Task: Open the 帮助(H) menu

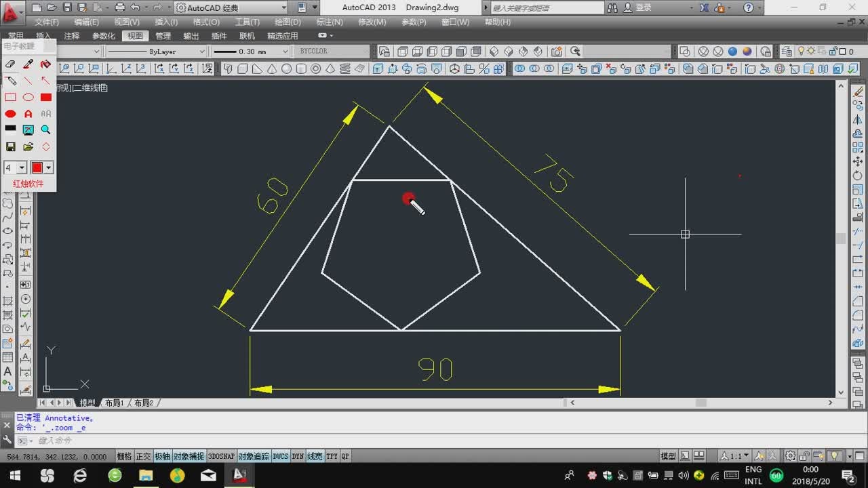Action: point(498,22)
